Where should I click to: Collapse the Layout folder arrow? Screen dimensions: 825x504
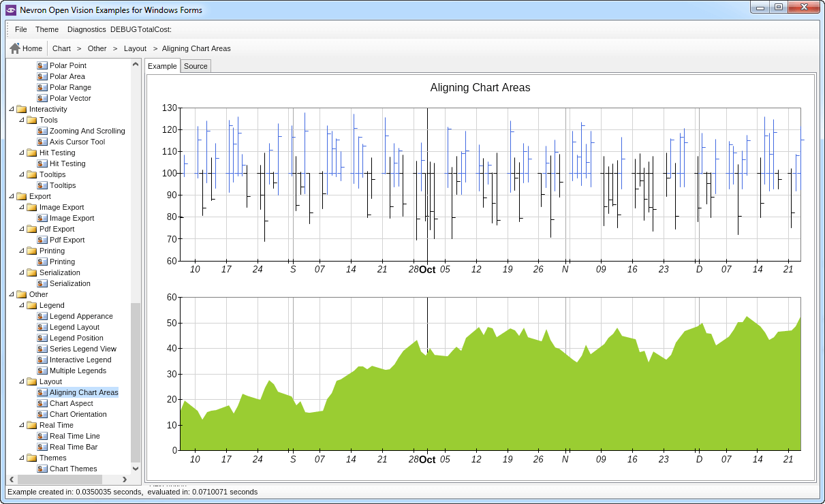point(21,381)
